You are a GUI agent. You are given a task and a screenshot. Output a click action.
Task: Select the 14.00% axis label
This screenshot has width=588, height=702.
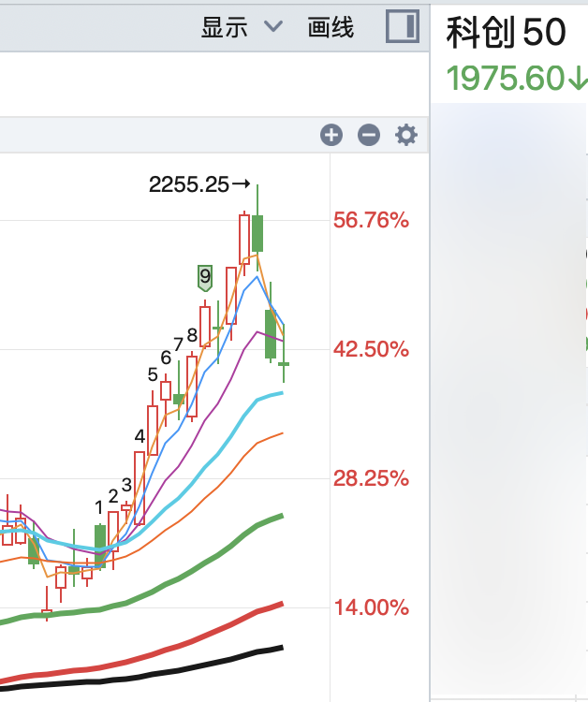point(372,607)
